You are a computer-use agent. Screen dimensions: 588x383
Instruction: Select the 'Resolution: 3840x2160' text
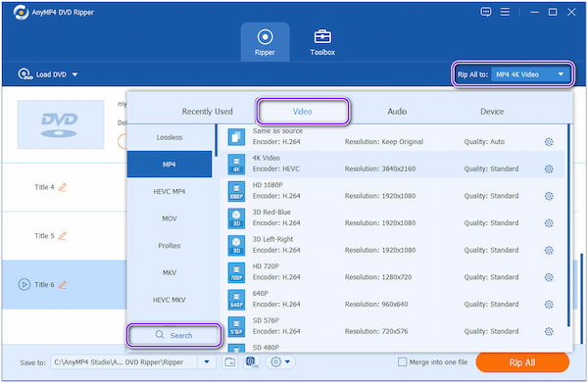[x=380, y=168]
